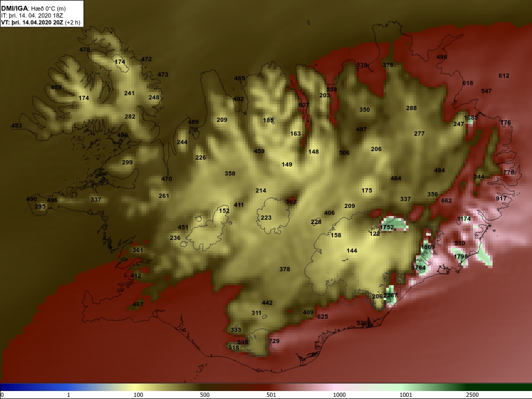This screenshot has height=399, width=532.
Task: Pick the value 244
Action: [182, 142]
